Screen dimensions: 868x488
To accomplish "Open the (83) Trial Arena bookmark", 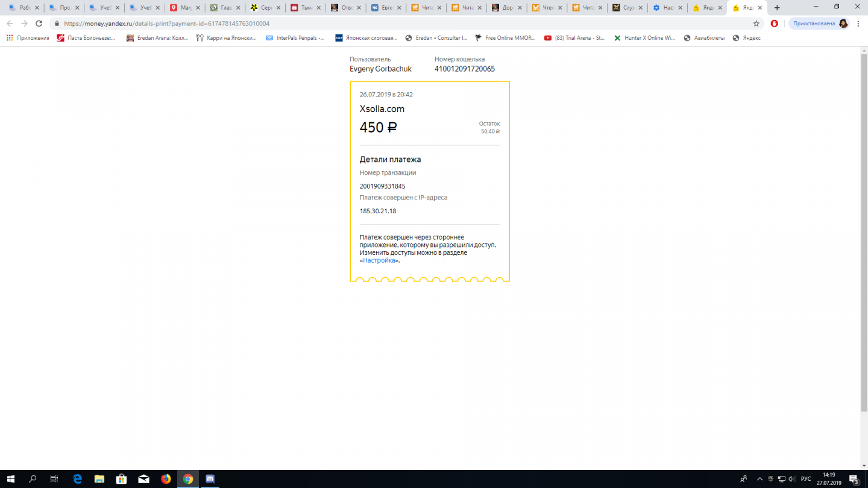I will point(574,38).
